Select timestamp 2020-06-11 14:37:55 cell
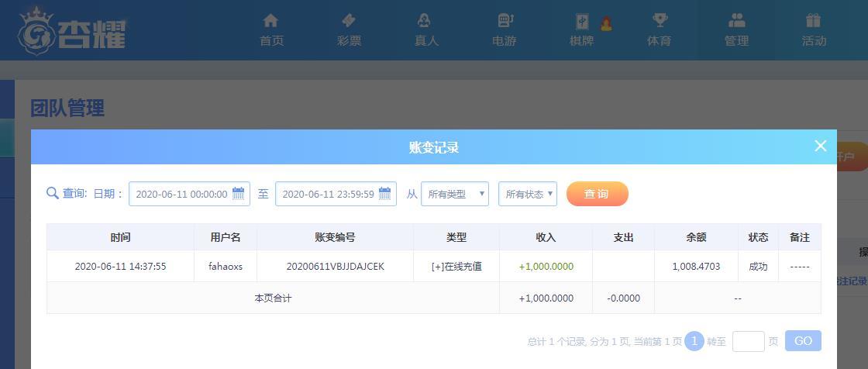The image size is (868, 369). tap(120, 267)
